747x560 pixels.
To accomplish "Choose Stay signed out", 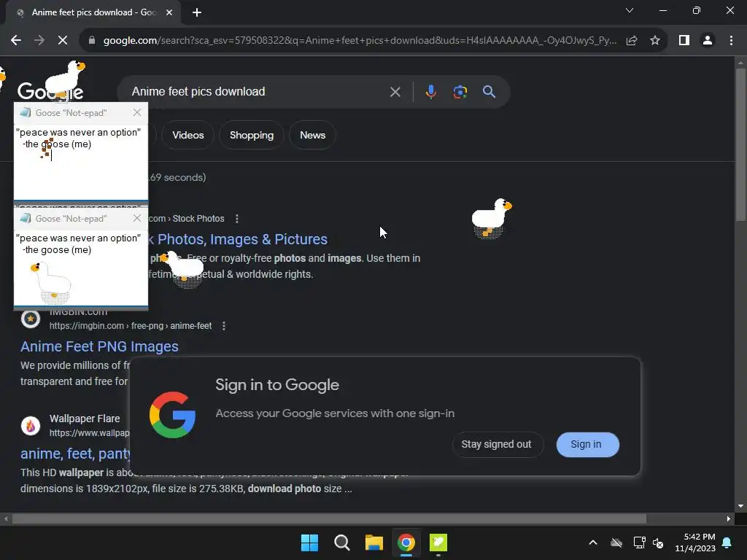I will coord(496,444).
